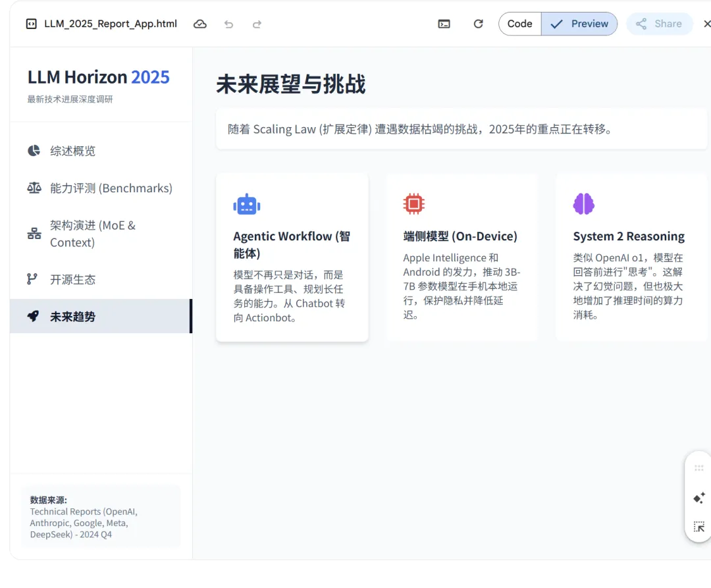The height and width of the screenshot is (588, 711).
Task: Open the console terminal icon
Action: [444, 24]
